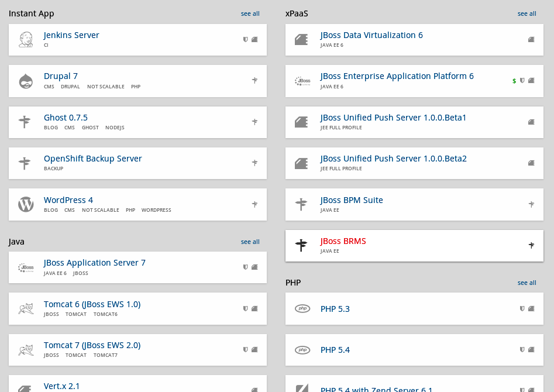Screen dimensions: 554x392
Task: Click the shield icon in PHP 5.3 row
Action: (x=522, y=308)
